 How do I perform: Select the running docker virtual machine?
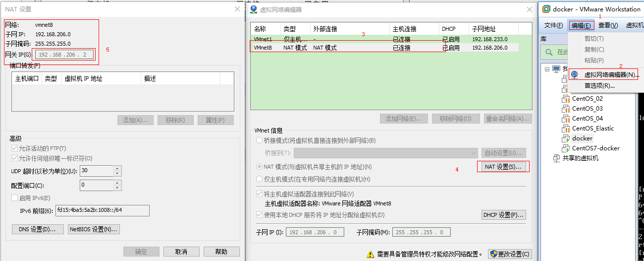click(582, 138)
